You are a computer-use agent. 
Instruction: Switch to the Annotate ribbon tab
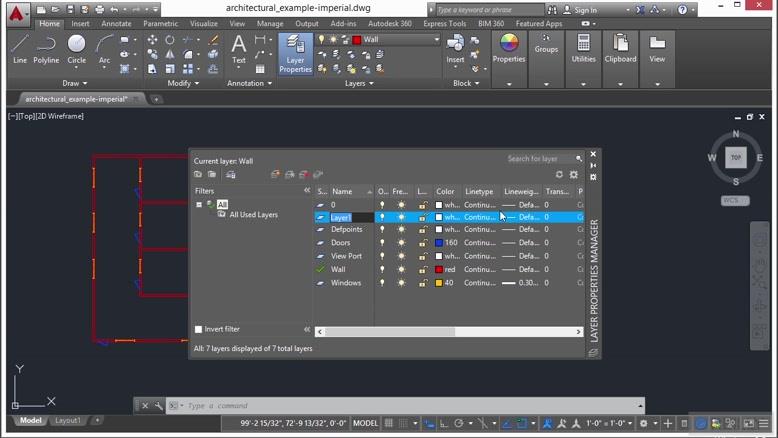[x=116, y=23]
